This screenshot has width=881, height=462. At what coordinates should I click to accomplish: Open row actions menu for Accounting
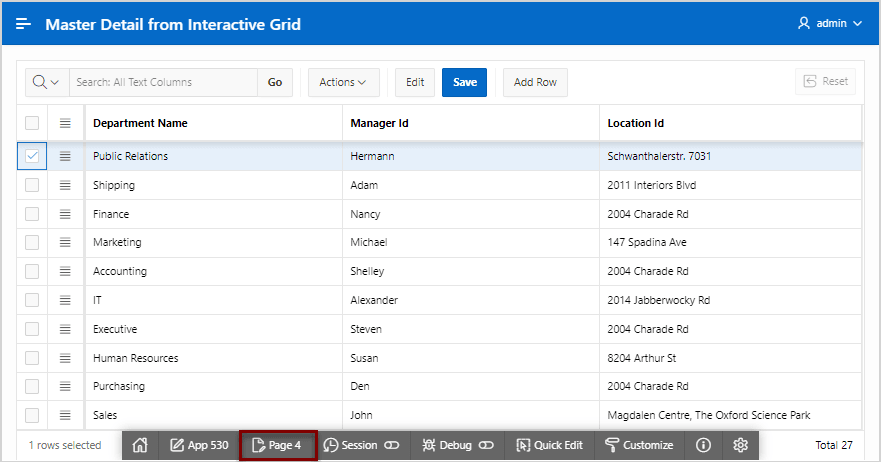pos(65,271)
